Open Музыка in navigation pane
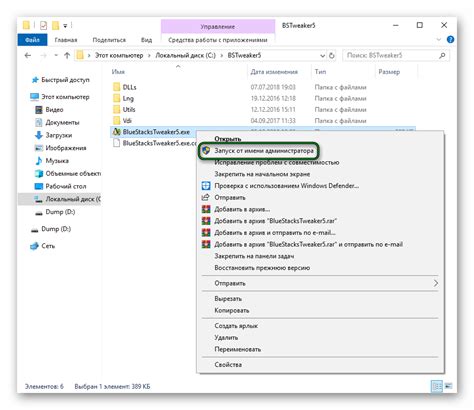 point(57,161)
